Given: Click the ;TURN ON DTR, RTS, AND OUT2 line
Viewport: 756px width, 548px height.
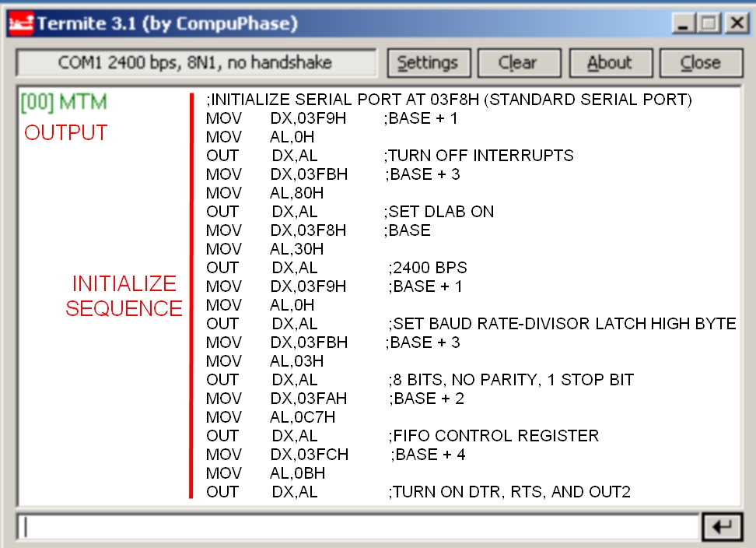Looking at the screenshot, I should (x=509, y=492).
